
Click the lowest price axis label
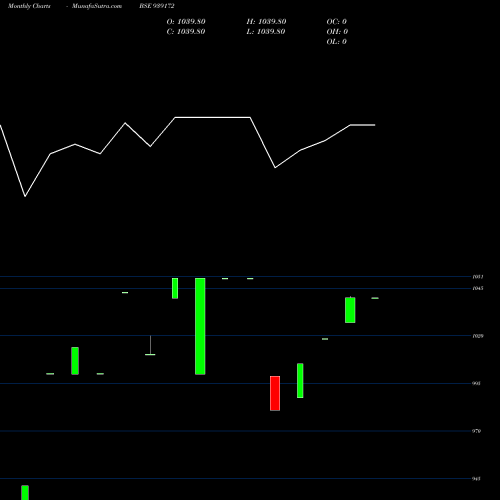tap(476, 479)
